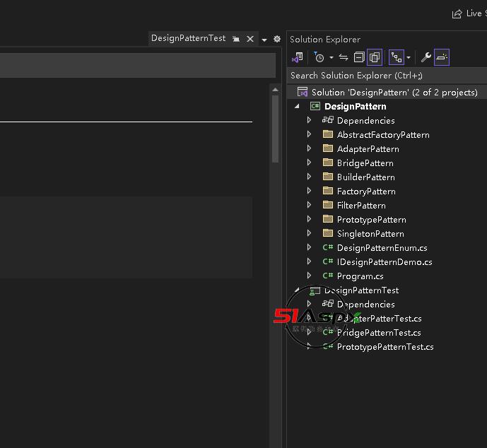Expand the AbstractFactoryPattern folder
487x448 pixels.
309,134
